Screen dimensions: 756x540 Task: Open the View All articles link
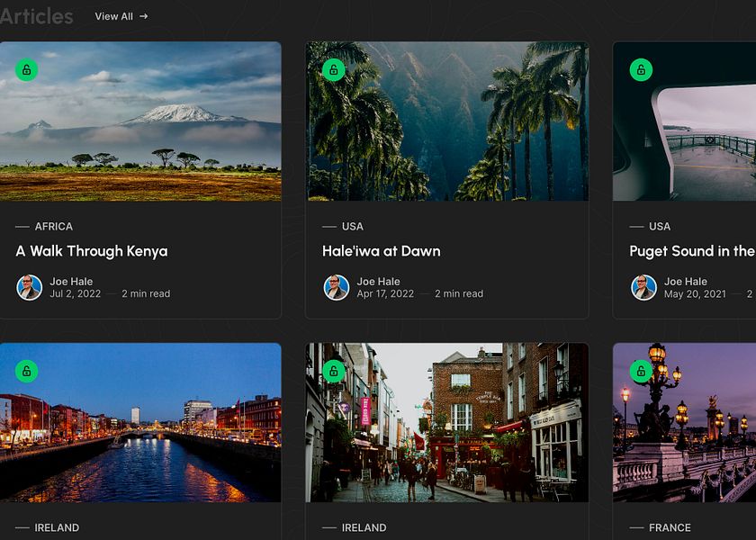pos(121,16)
